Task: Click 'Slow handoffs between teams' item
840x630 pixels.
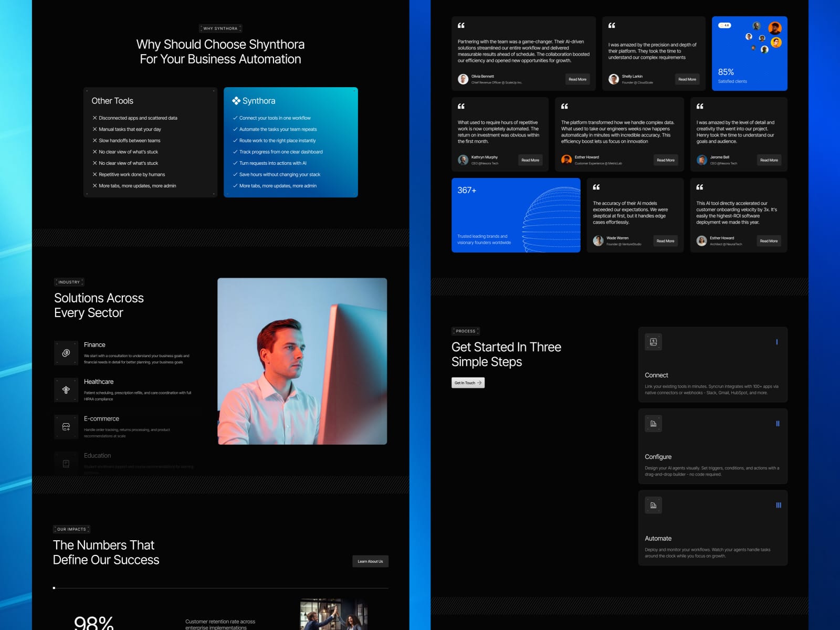Action: (126, 141)
